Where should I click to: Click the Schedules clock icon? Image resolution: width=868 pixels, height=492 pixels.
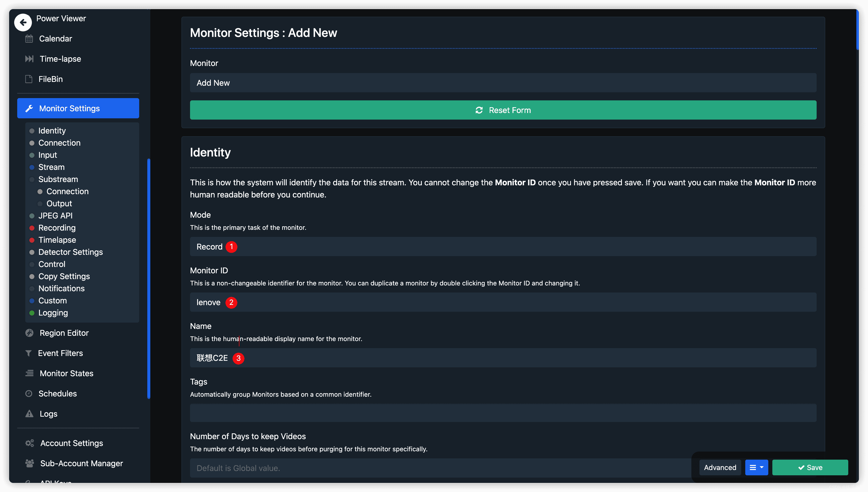coord(29,394)
